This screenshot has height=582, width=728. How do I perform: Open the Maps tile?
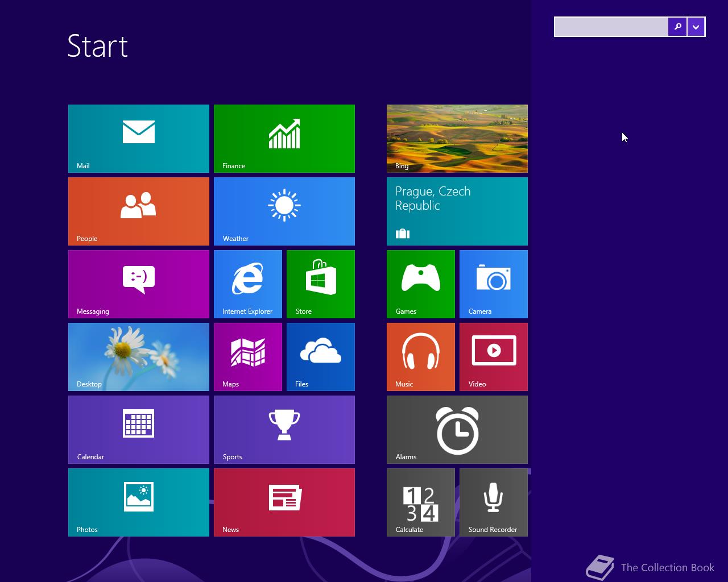point(248,357)
